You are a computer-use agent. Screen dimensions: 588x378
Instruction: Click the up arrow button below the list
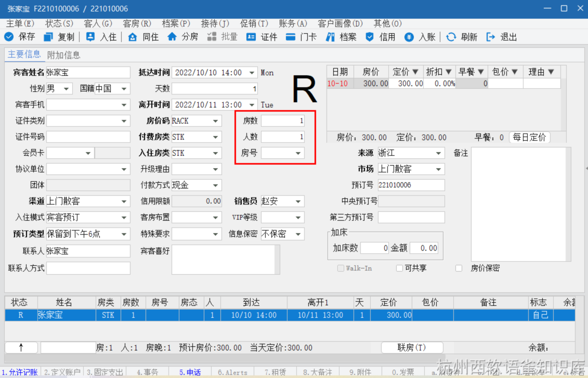21,348
